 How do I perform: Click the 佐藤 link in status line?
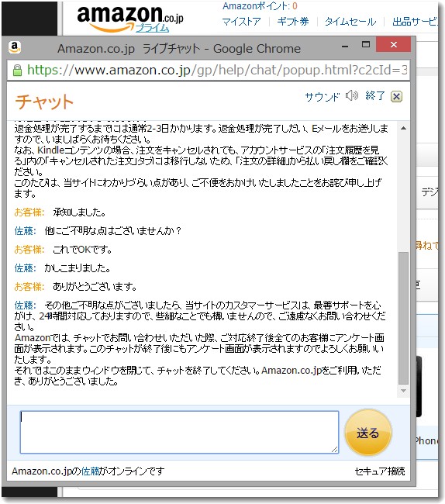90,471
